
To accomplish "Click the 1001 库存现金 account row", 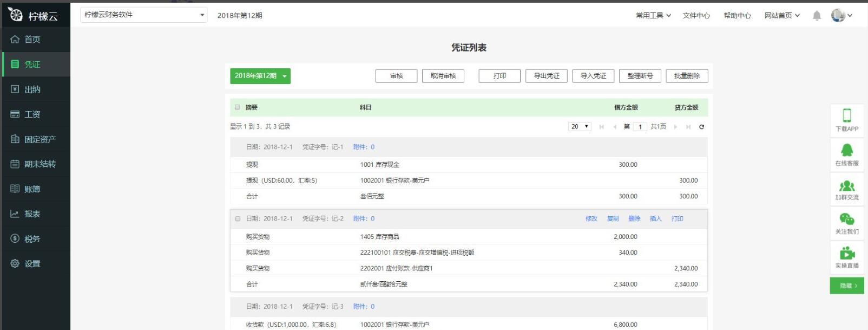I will tap(469, 165).
